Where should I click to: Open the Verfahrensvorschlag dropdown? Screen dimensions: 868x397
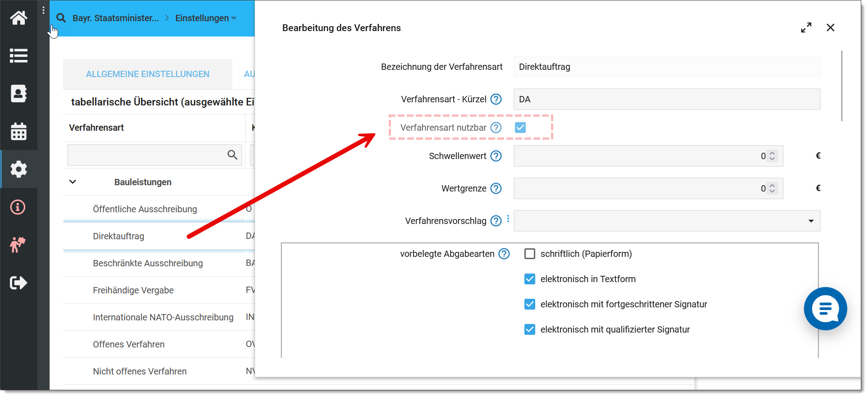click(x=666, y=221)
